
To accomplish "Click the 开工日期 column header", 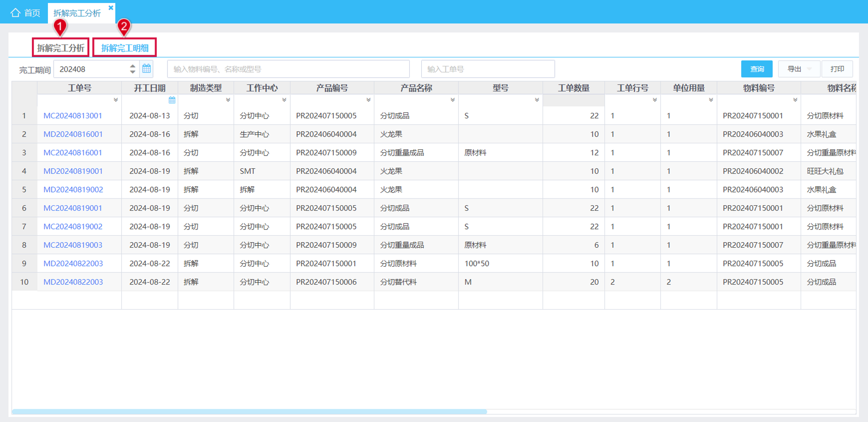I will click(150, 88).
